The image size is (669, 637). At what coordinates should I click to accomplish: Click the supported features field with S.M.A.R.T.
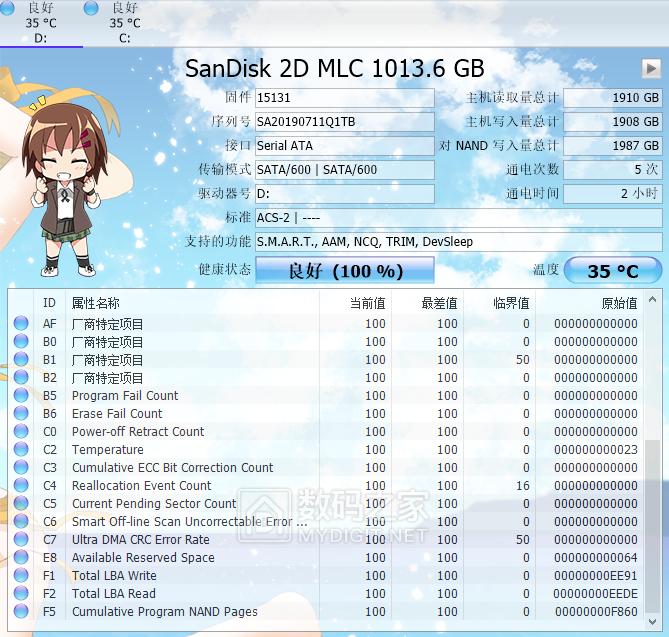pyautogui.click(x=459, y=241)
